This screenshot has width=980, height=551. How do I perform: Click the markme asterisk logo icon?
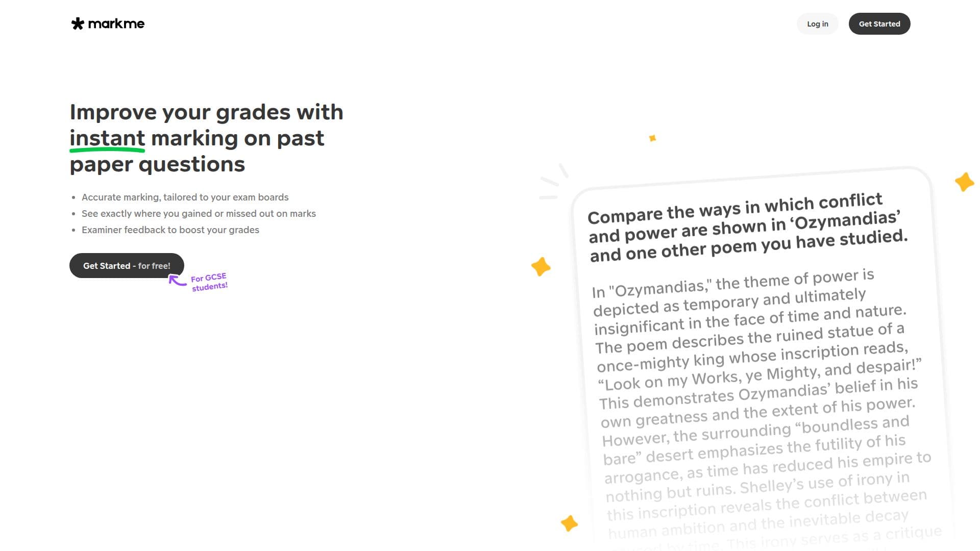pyautogui.click(x=78, y=23)
